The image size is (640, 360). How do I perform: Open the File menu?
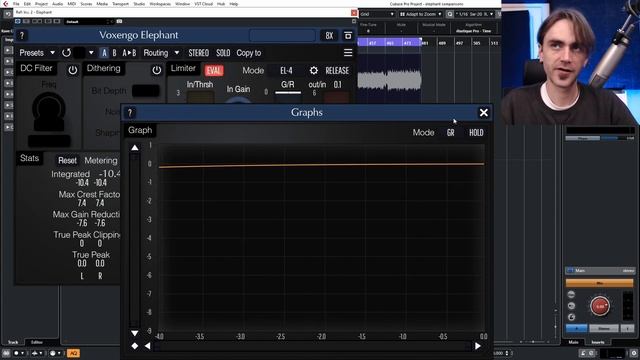(x=16, y=4)
